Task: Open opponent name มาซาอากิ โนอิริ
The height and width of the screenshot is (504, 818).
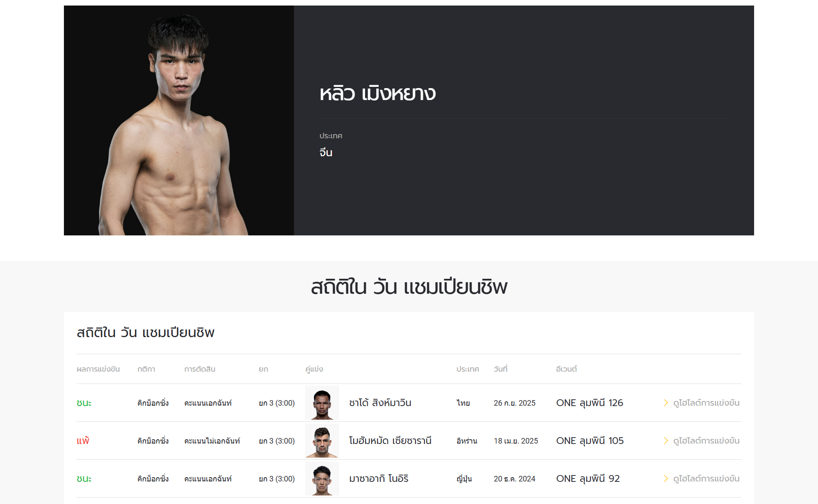Action: 379,478
